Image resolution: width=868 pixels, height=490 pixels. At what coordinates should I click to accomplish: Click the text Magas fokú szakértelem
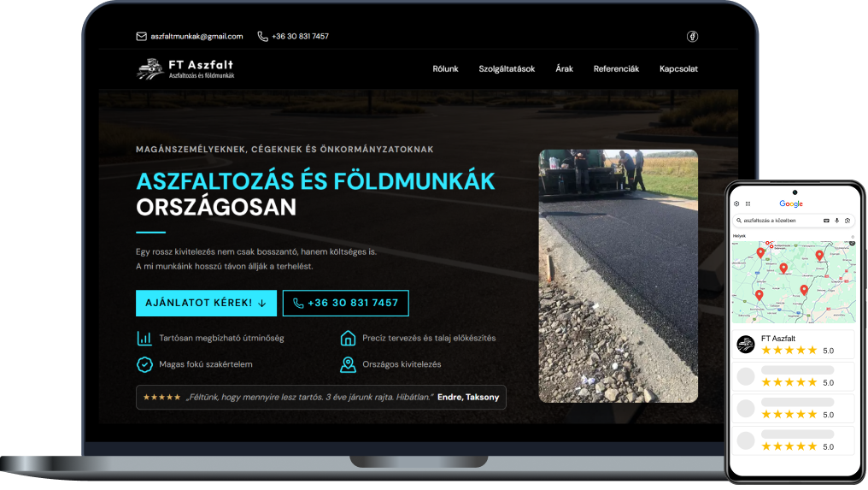[205, 364]
